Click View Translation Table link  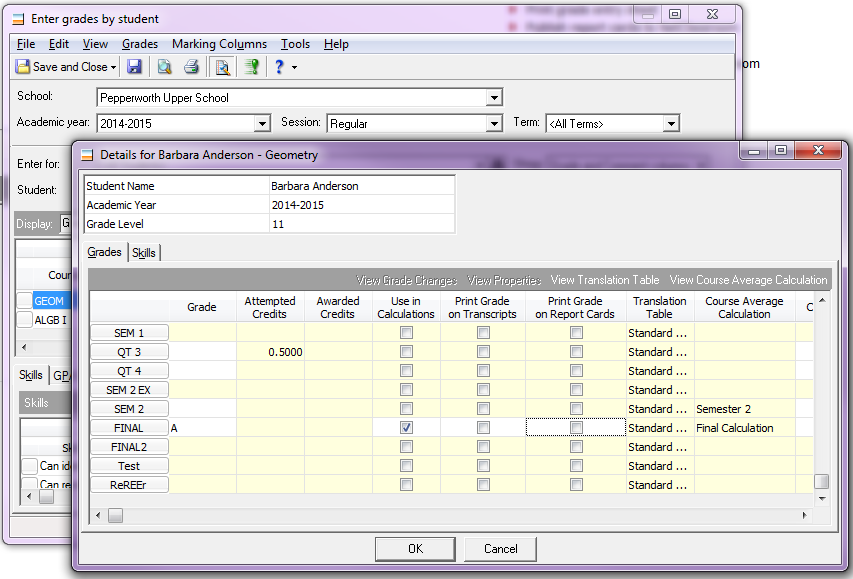pyautogui.click(x=605, y=280)
